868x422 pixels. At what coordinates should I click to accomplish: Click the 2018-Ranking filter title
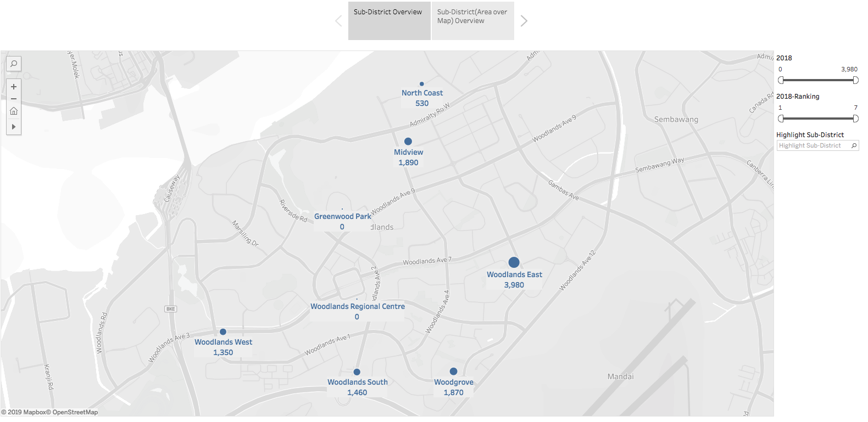pos(798,96)
